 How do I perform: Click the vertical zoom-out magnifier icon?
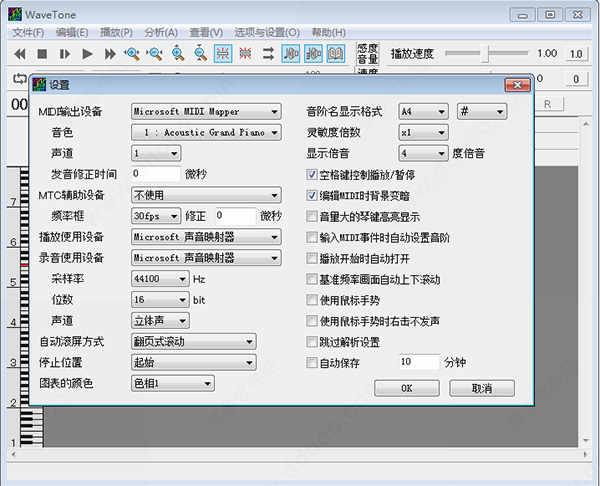(200, 53)
